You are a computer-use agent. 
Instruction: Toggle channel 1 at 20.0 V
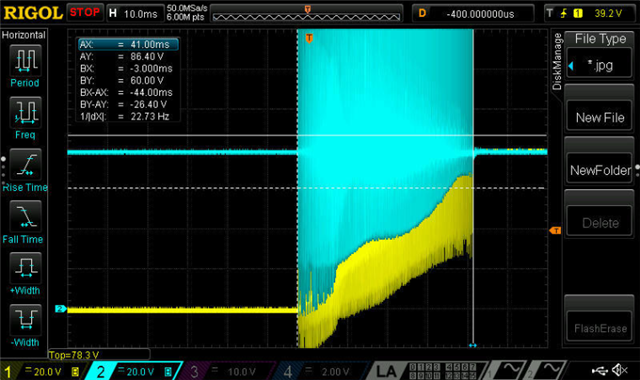click(42, 371)
